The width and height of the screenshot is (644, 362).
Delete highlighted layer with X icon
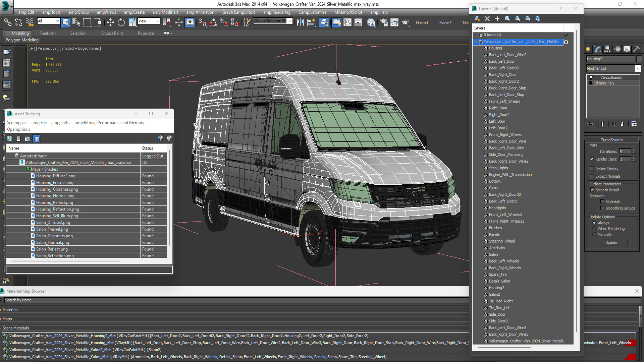pos(487,18)
